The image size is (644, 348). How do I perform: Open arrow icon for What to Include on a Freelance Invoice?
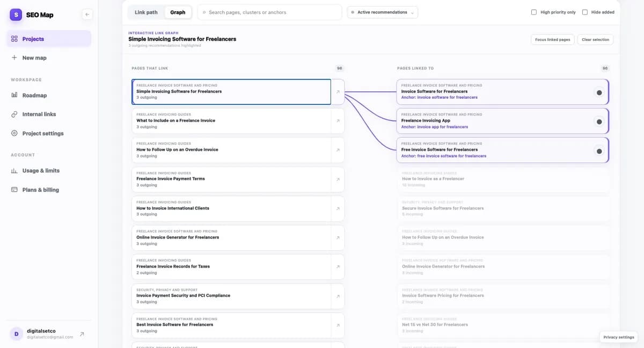pos(338,121)
